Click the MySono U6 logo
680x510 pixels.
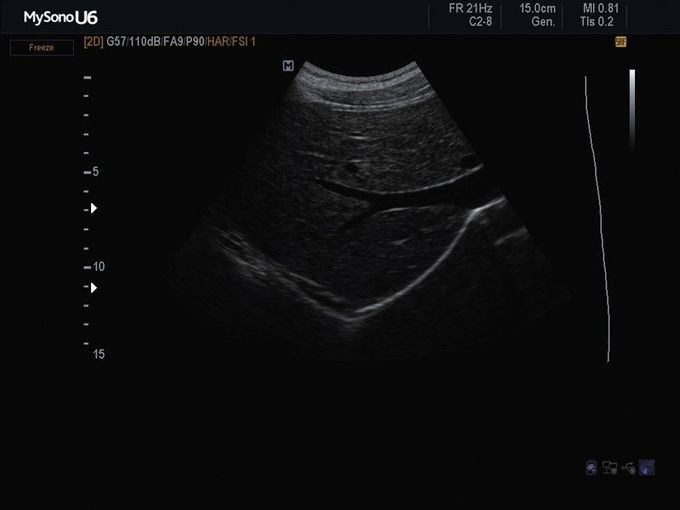click(x=61, y=17)
